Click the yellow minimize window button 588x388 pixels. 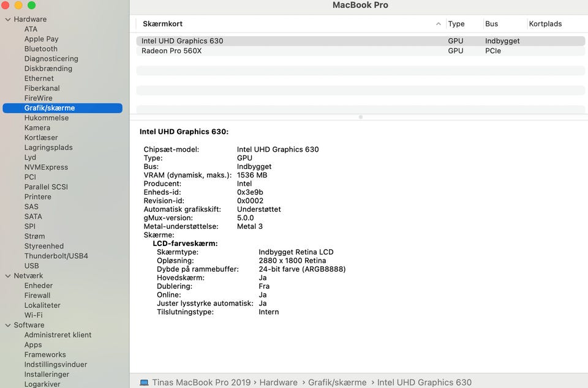coord(18,6)
